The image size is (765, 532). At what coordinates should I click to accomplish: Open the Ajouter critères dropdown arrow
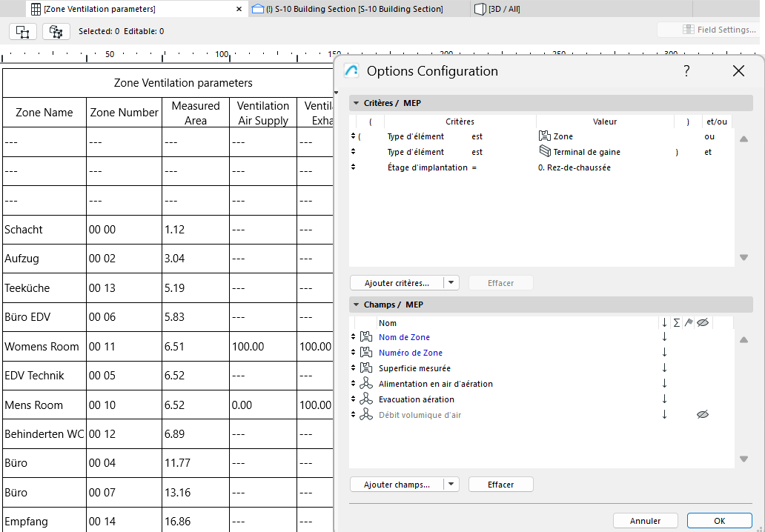point(451,282)
